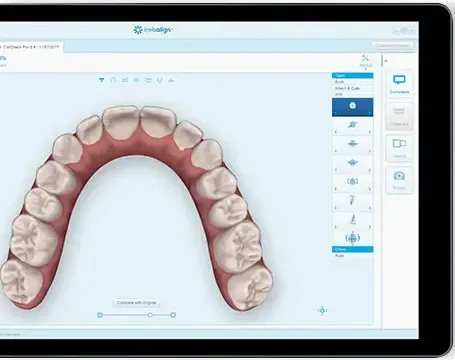Click the first highlighted view toolbar icon
Screen dimensions: 455x360
point(101,80)
